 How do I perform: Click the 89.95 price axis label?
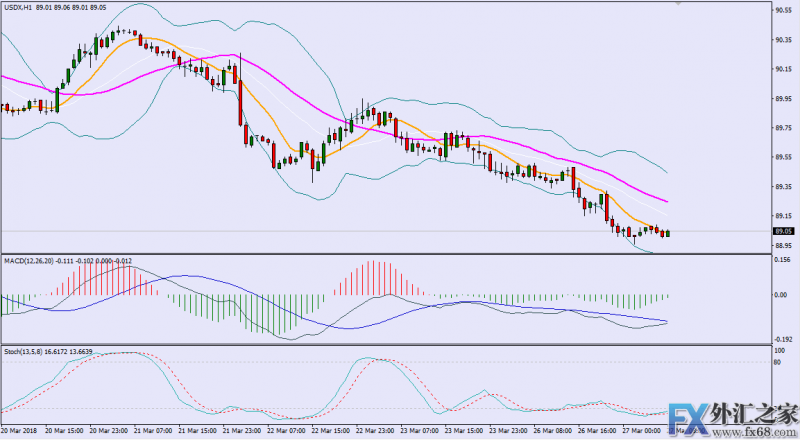[x=783, y=98]
